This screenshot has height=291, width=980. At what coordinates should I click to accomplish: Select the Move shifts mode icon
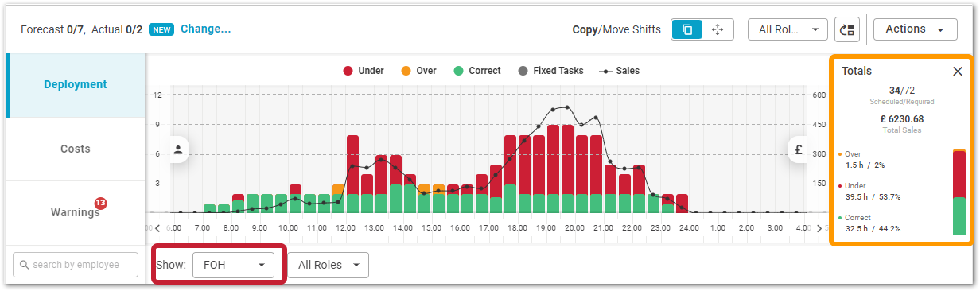click(x=717, y=29)
